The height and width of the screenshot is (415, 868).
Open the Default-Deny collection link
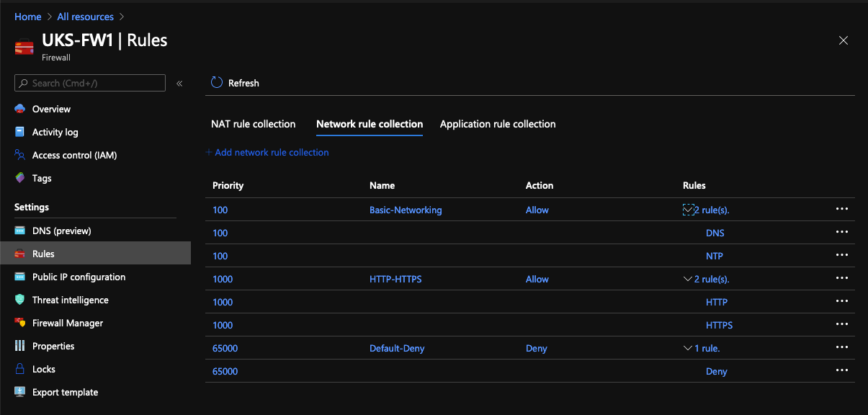click(x=397, y=348)
